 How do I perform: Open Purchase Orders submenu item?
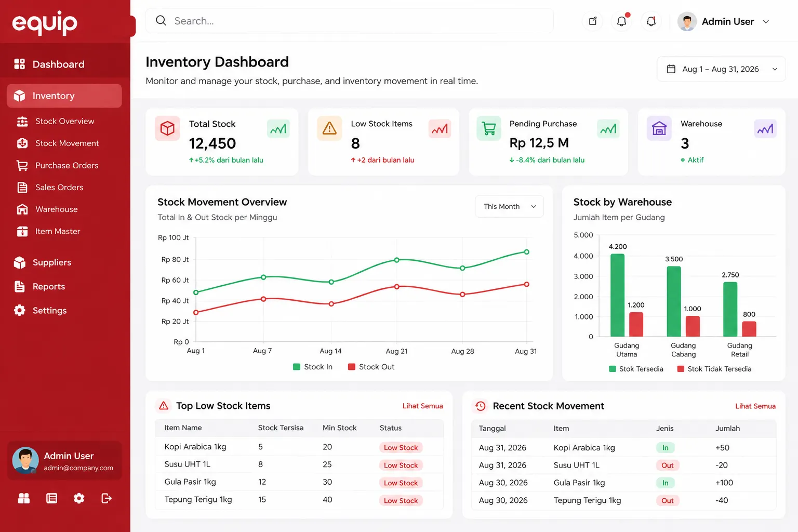coord(64,165)
